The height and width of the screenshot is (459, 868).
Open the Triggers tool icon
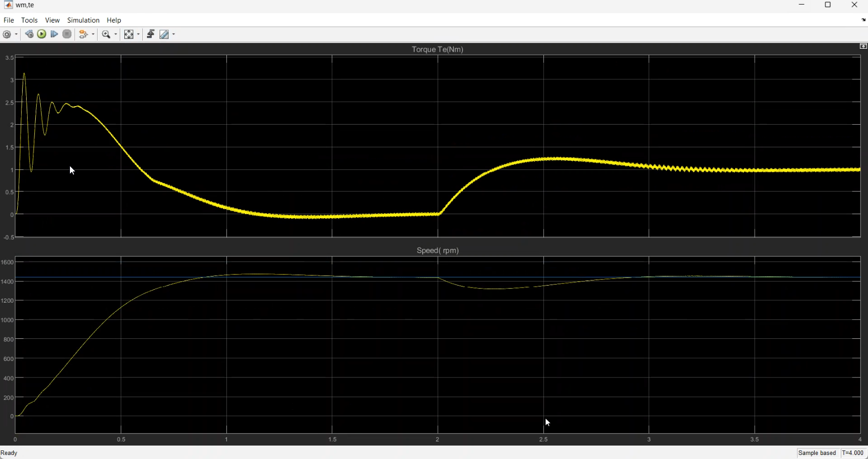[x=150, y=34]
